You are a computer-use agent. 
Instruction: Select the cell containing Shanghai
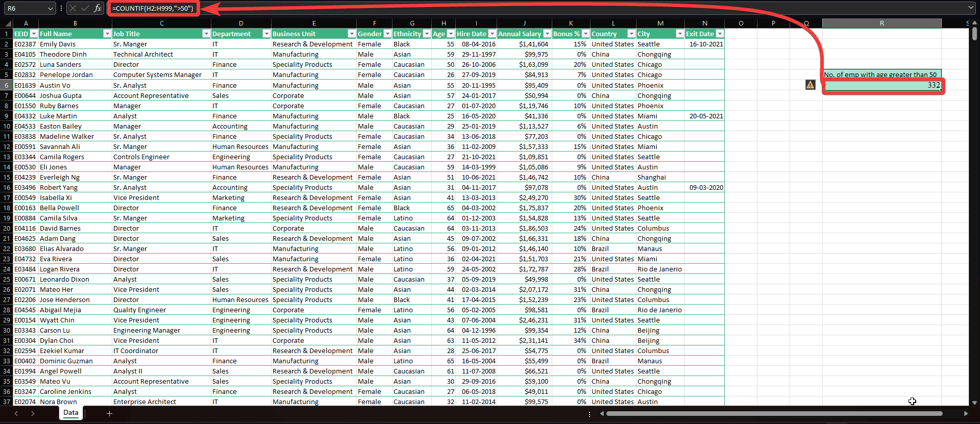pyautogui.click(x=660, y=177)
